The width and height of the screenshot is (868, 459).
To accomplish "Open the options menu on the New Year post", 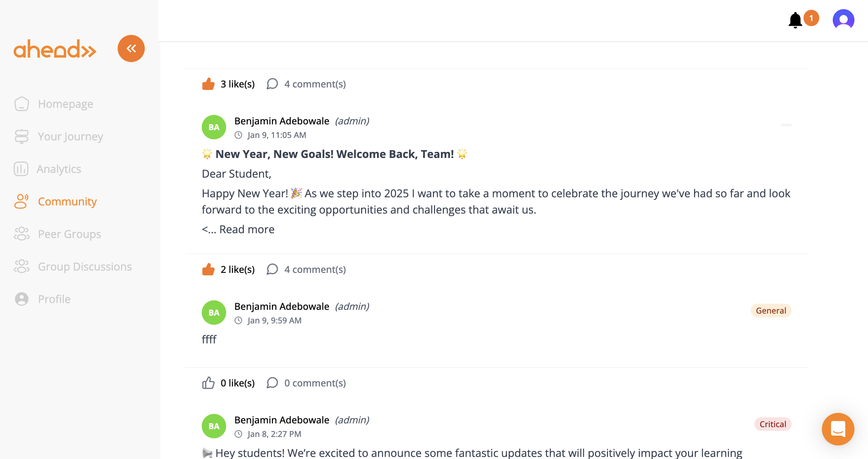I will 787,125.
